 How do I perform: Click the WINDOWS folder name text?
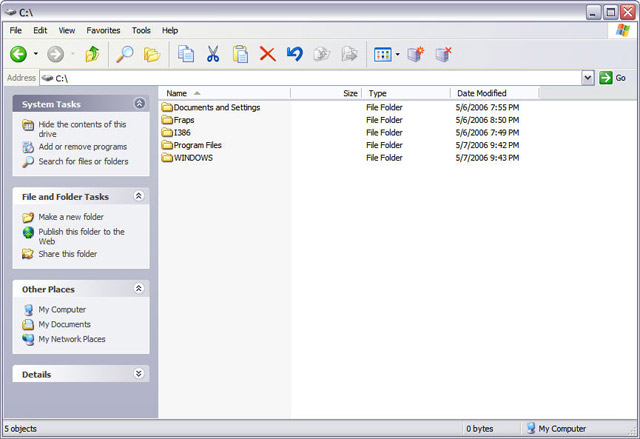pos(193,158)
